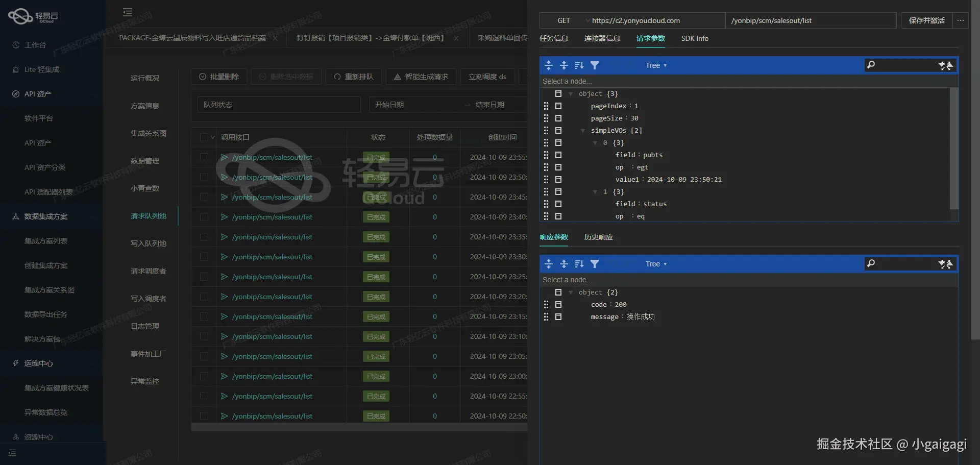The width and height of the screenshot is (980, 465).
Task: Collapse the request root object {3} node
Action: pyautogui.click(x=571, y=94)
